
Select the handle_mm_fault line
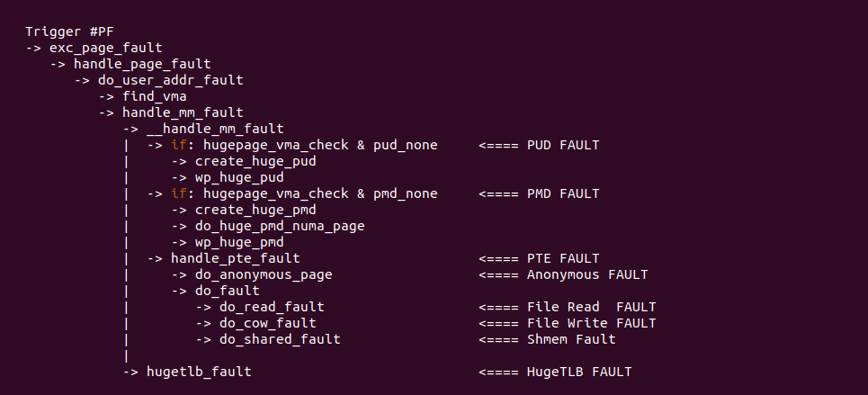point(183,112)
